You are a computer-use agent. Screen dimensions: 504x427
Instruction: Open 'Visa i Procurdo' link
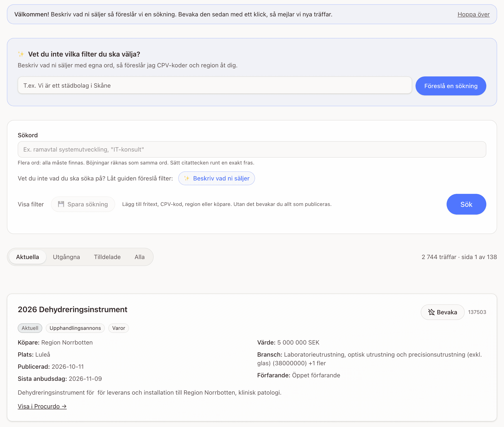pos(42,406)
